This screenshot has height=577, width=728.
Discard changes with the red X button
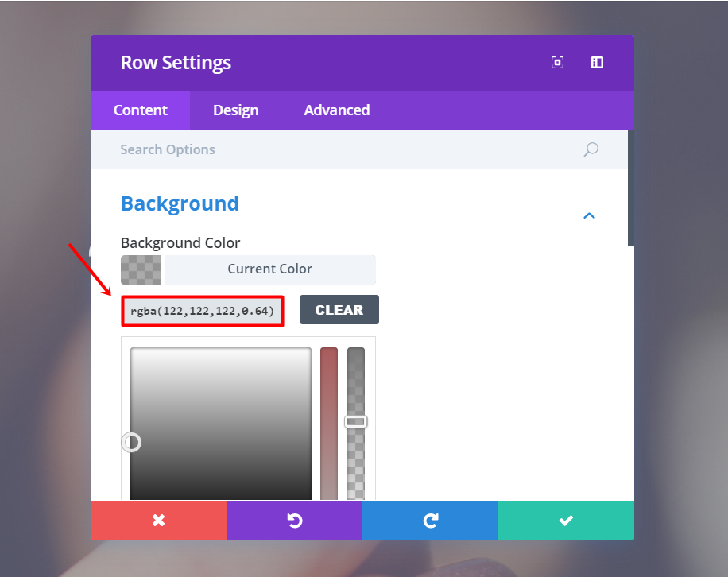point(158,521)
